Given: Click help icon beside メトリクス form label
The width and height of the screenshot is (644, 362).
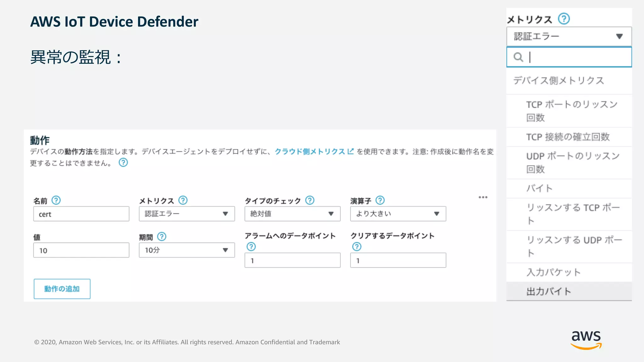Looking at the screenshot, I should coord(183,200).
